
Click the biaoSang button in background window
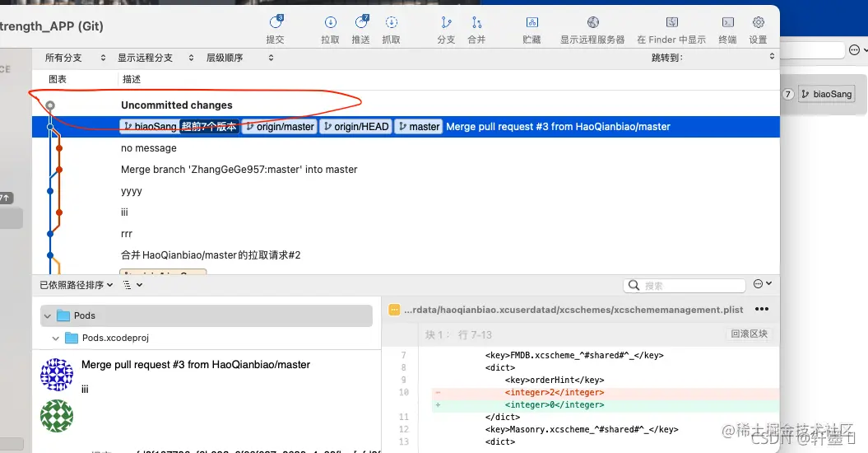pyautogui.click(x=827, y=94)
